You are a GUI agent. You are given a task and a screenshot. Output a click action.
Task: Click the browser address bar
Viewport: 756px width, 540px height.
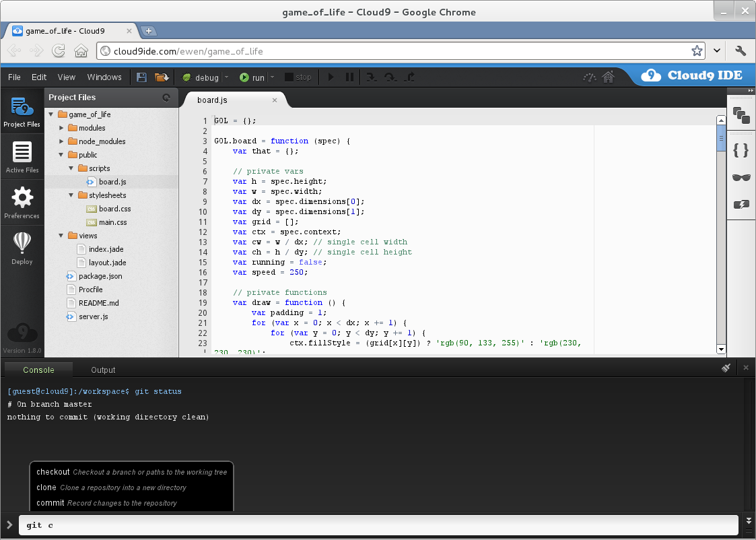pyautogui.click(x=400, y=51)
